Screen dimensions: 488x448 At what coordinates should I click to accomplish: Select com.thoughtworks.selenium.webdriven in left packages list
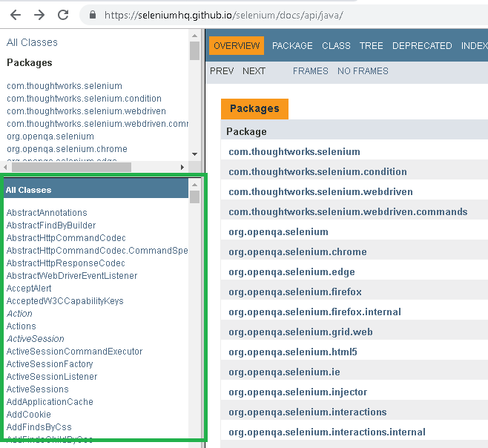tap(86, 111)
